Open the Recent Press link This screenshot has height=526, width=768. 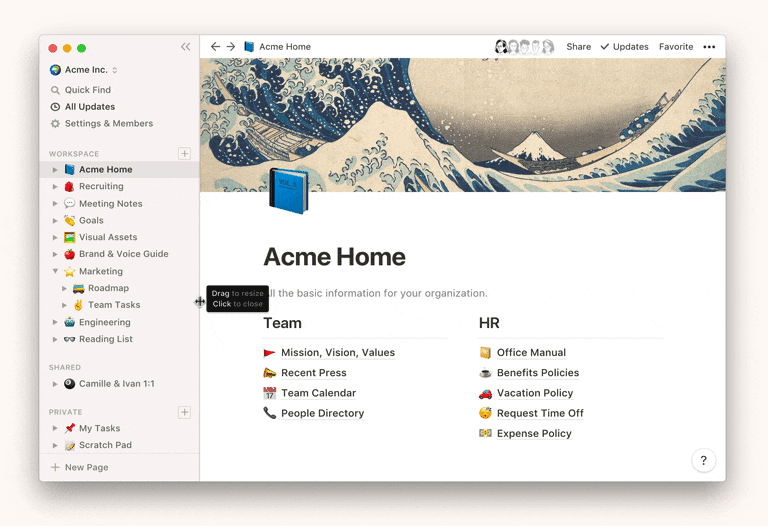[313, 373]
